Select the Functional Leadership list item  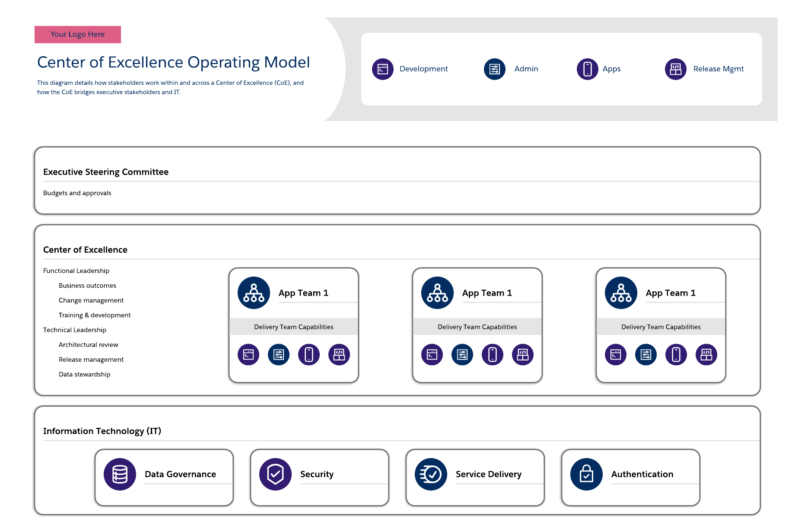[76, 271]
